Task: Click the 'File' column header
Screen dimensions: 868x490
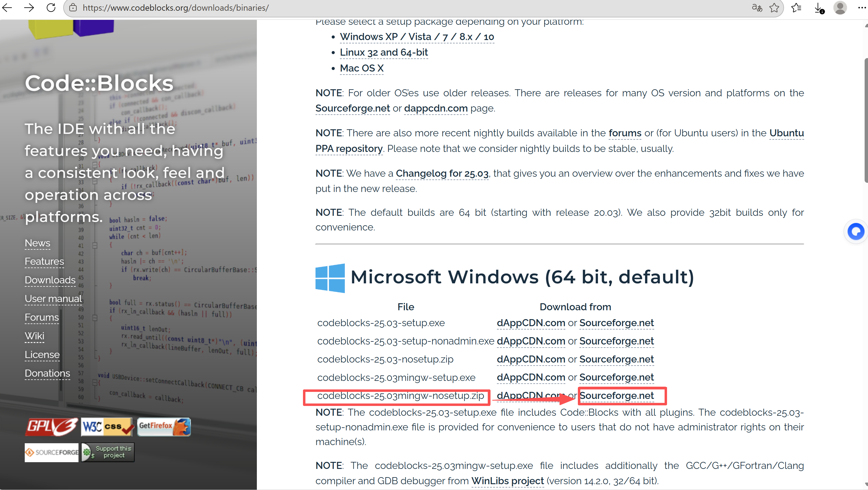Action: click(406, 307)
